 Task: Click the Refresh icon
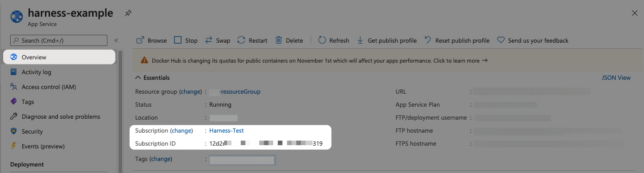tap(322, 40)
